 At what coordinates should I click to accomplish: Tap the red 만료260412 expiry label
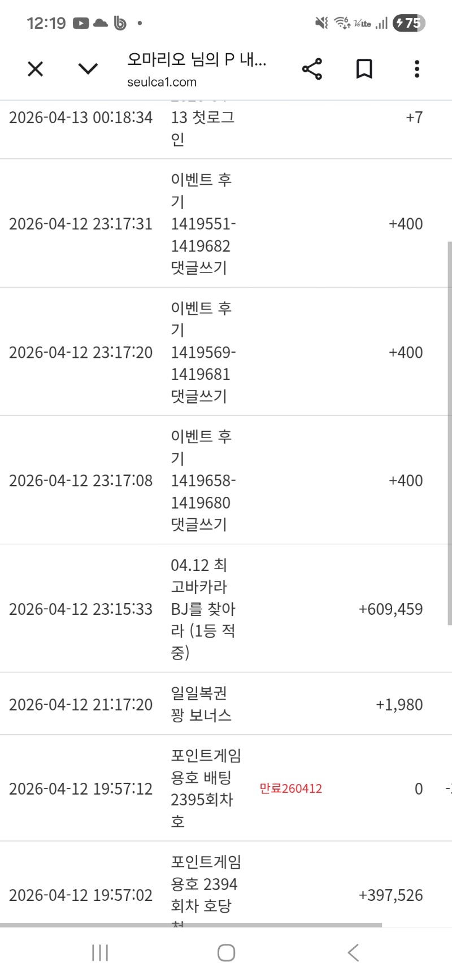coord(290,788)
